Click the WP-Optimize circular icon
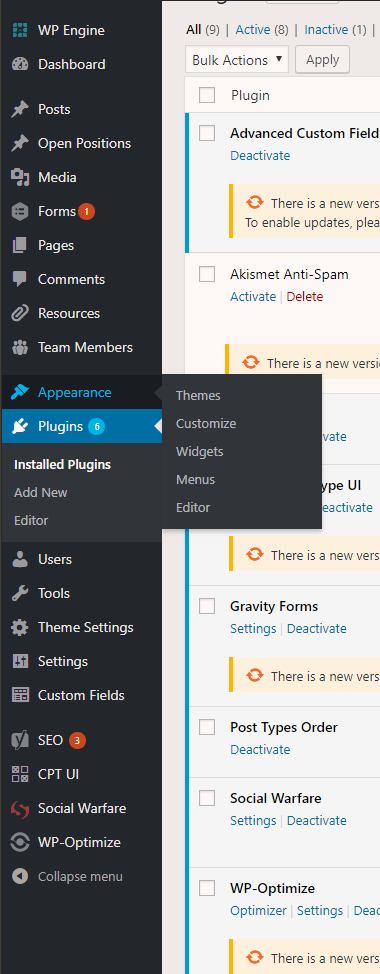380x974 pixels. pos(20,843)
